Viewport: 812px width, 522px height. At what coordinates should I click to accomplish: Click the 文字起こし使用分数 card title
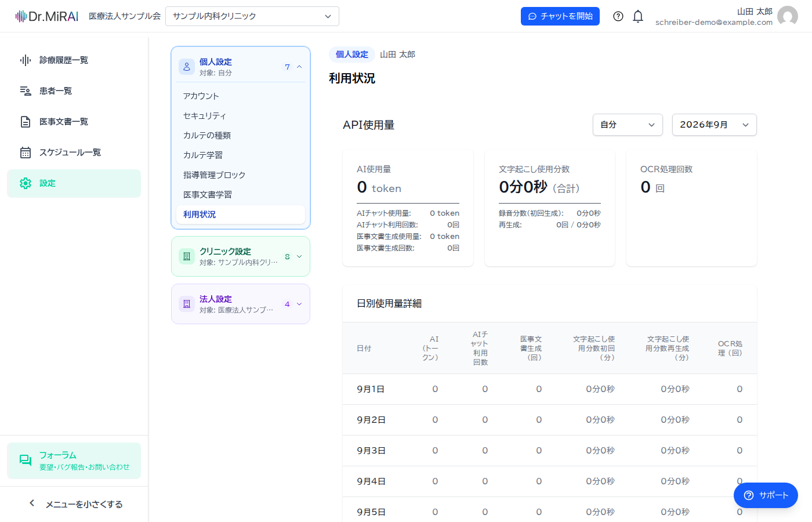(534, 169)
